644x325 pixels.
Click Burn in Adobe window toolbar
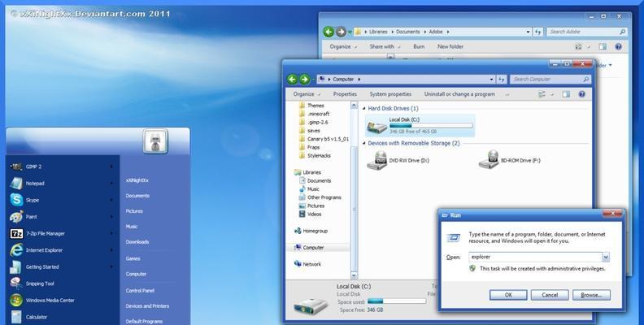coord(419,47)
